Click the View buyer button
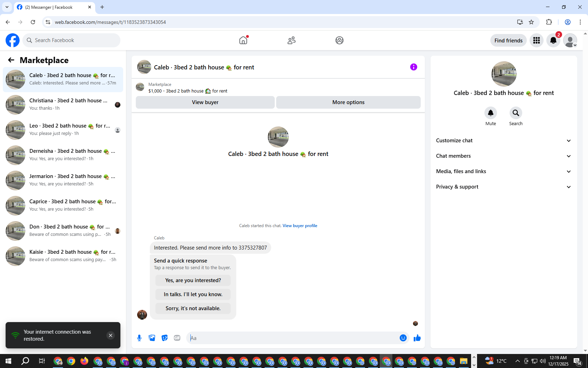 205,102
